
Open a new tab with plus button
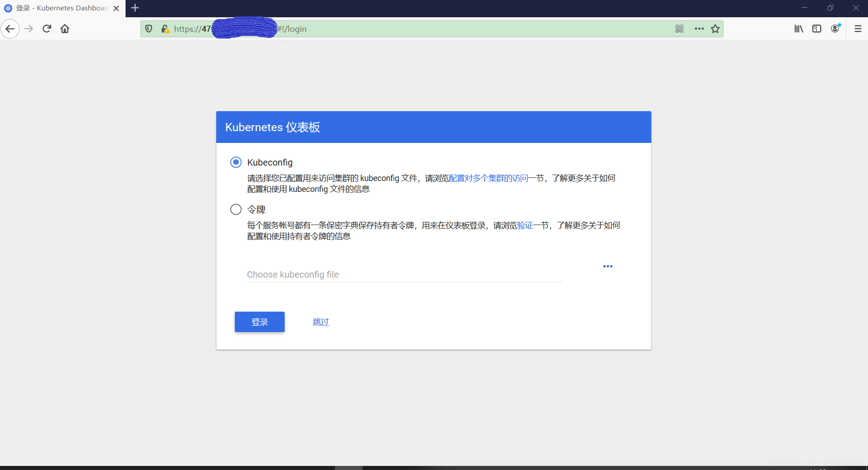(135, 8)
